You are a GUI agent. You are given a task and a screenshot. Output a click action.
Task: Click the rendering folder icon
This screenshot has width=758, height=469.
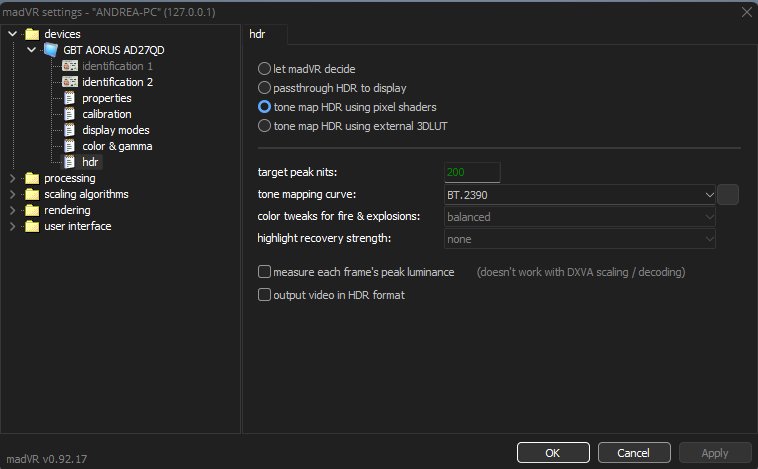click(32, 210)
